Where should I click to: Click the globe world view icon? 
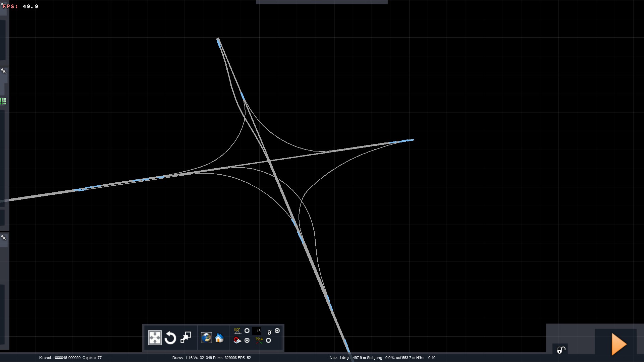206,338
